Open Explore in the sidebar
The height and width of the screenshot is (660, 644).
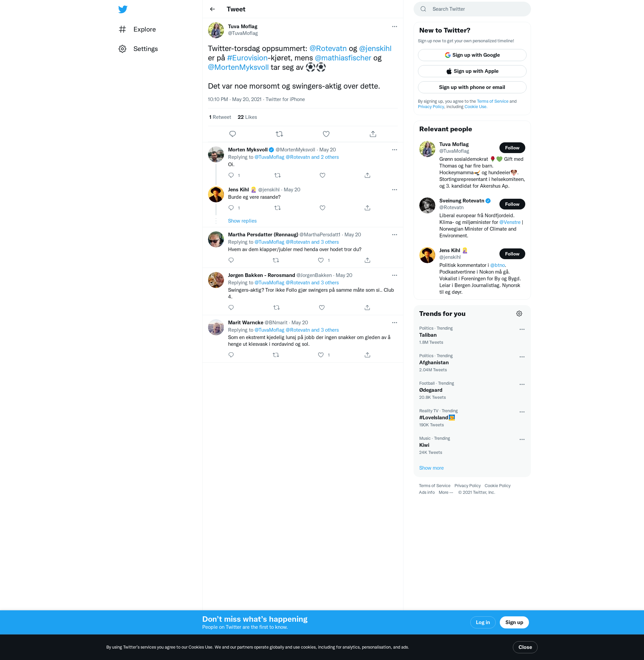[x=145, y=30]
